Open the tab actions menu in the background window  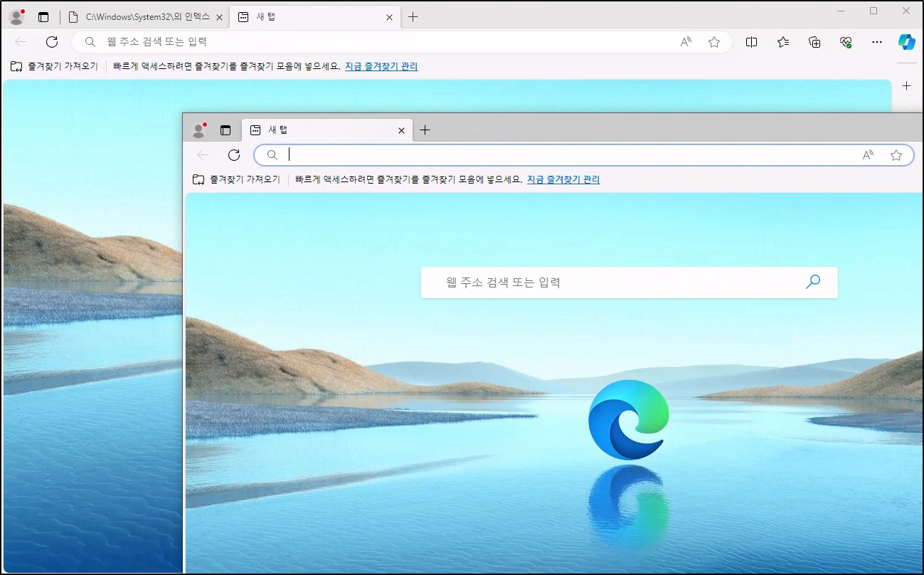point(43,17)
